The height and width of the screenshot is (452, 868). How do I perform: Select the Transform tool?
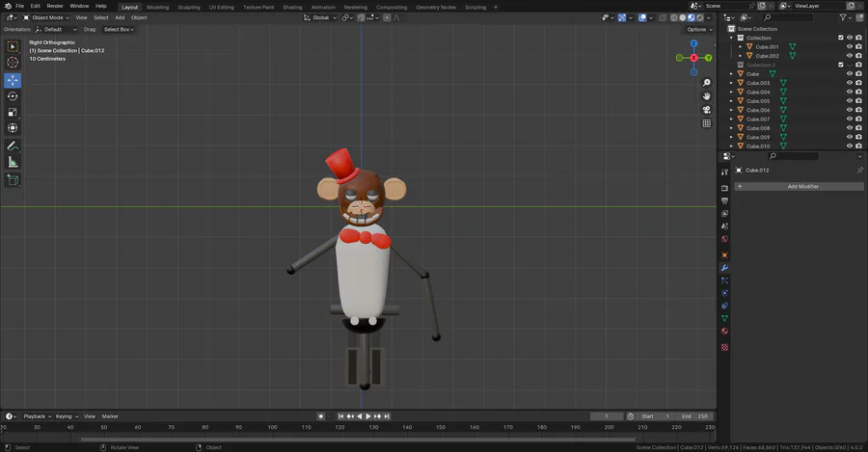(x=13, y=128)
